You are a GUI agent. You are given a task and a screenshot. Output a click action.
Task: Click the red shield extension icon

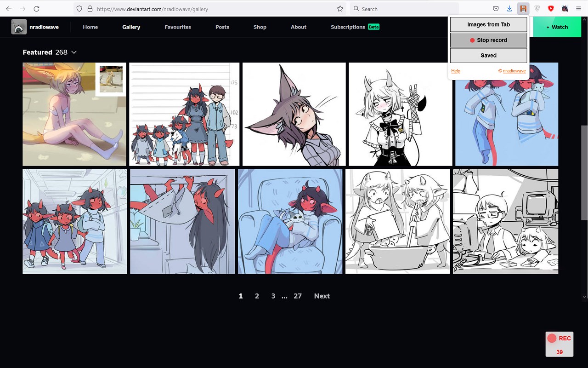pyautogui.click(x=551, y=9)
